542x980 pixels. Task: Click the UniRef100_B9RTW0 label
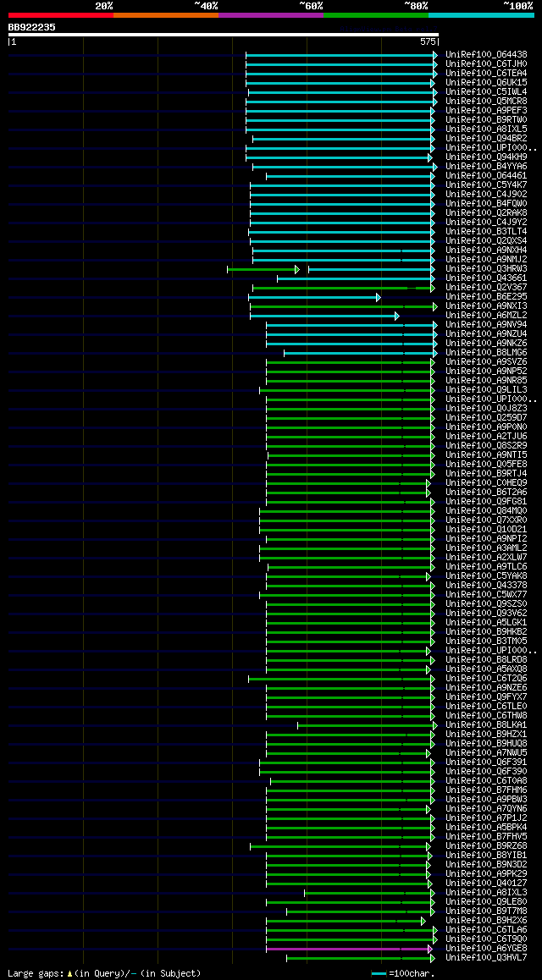[486, 120]
